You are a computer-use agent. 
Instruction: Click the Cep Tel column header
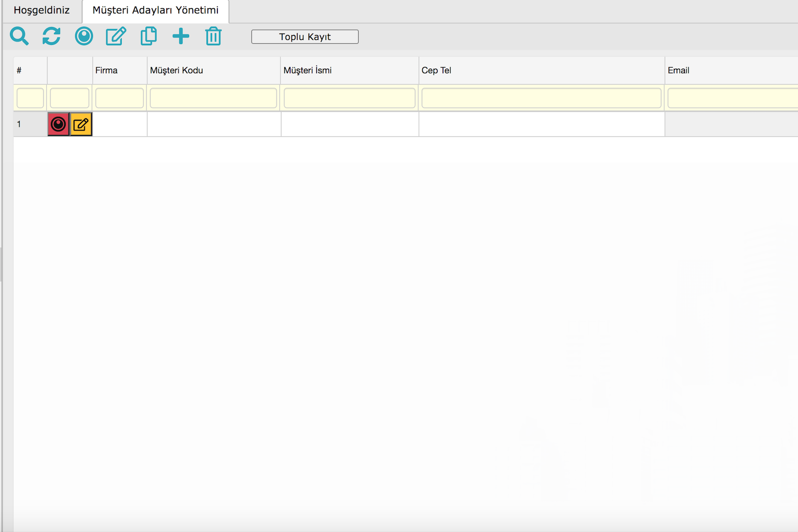coord(436,70)
